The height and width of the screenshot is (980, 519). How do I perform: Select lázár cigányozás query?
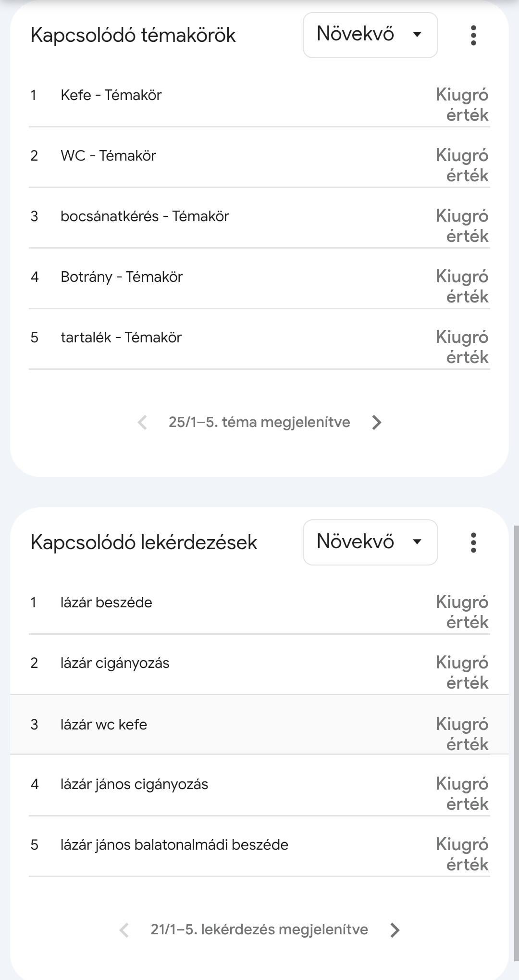point(115,663)
